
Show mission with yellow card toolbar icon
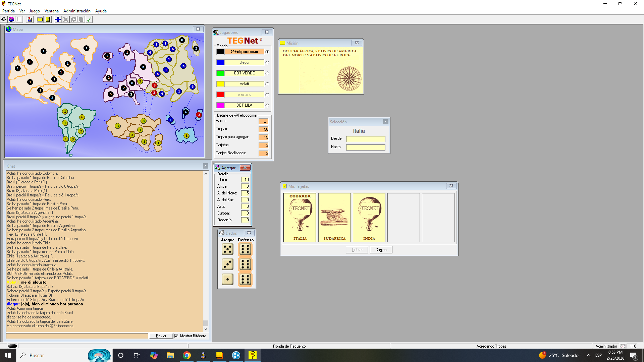40,19
